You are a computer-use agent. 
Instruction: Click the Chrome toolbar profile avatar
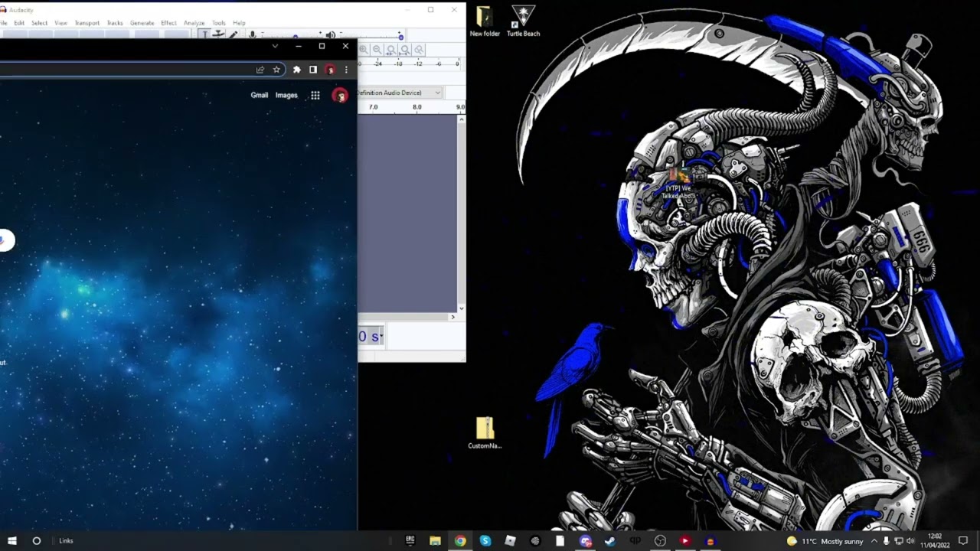[x=330, y=70]
